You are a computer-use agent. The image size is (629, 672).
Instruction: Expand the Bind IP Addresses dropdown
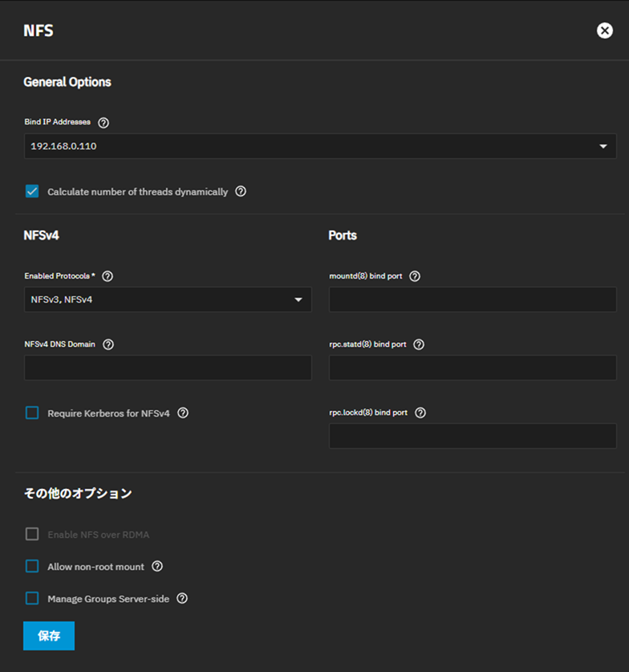coord(320,146)
